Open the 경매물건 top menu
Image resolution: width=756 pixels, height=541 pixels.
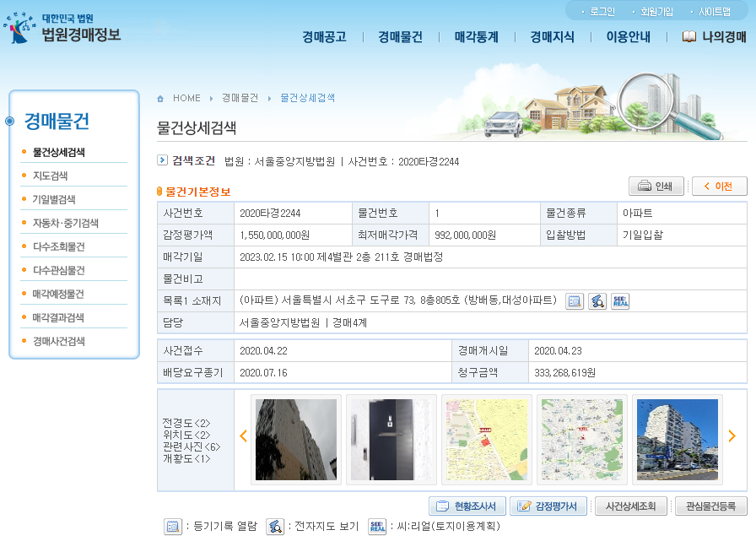(400, 37)
